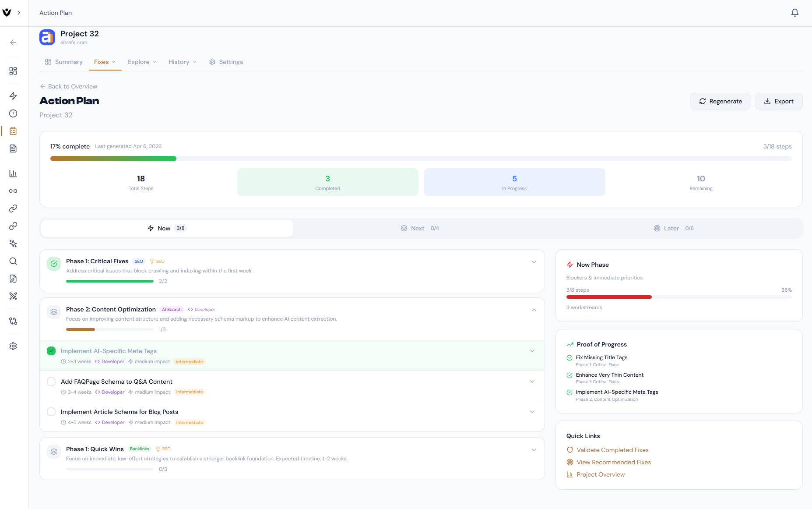This screenshot has height=509, width=812.
Task: Go Back to Overview
Action: coord(69,86)
